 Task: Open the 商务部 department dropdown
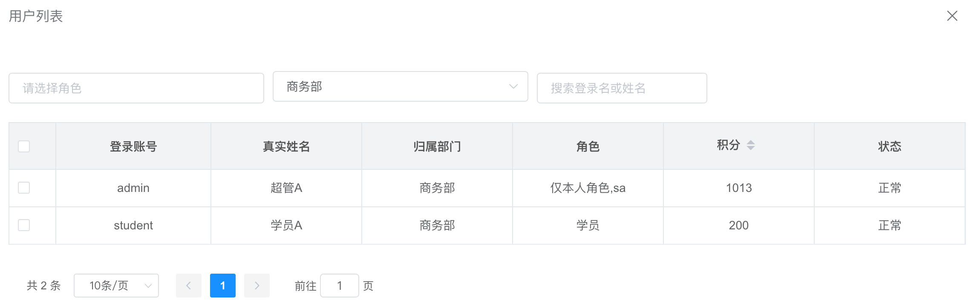(x=401, y=86)
